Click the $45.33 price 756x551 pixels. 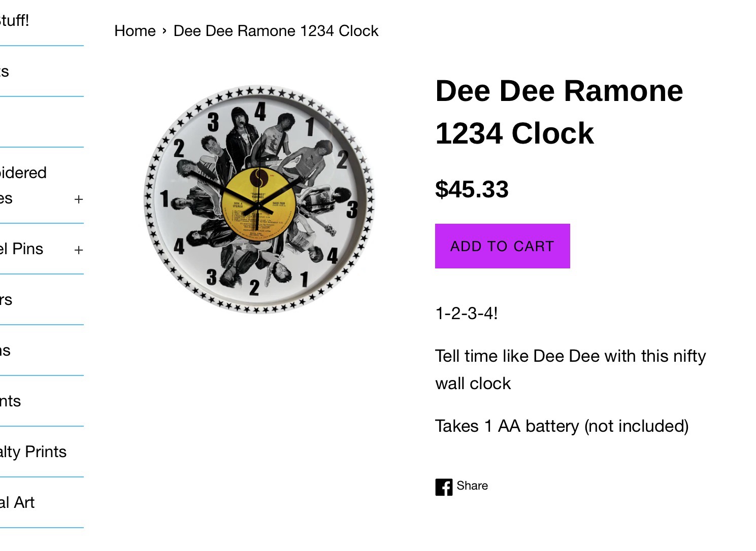point(472,189)
